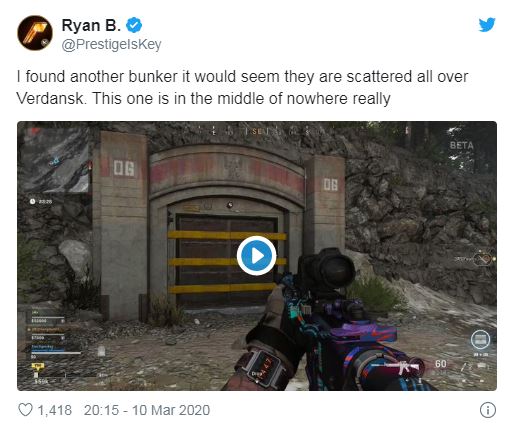Open the tweet info icon
This screenshot has height=427, width=506.
(x=488, y=410)
